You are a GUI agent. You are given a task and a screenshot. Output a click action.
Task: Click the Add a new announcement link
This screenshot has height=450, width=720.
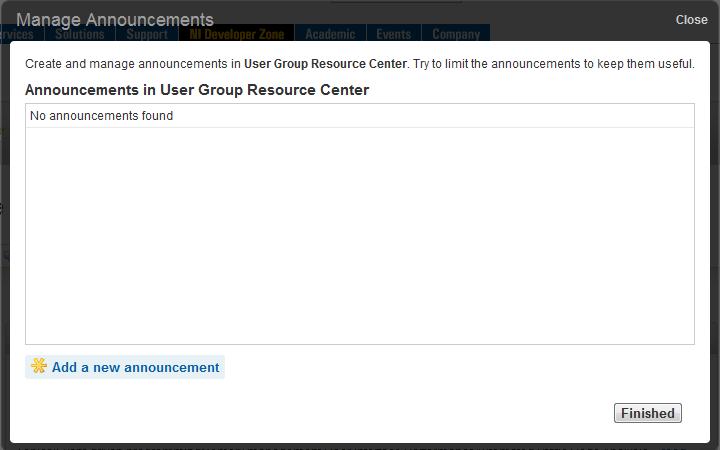point(135,367)
